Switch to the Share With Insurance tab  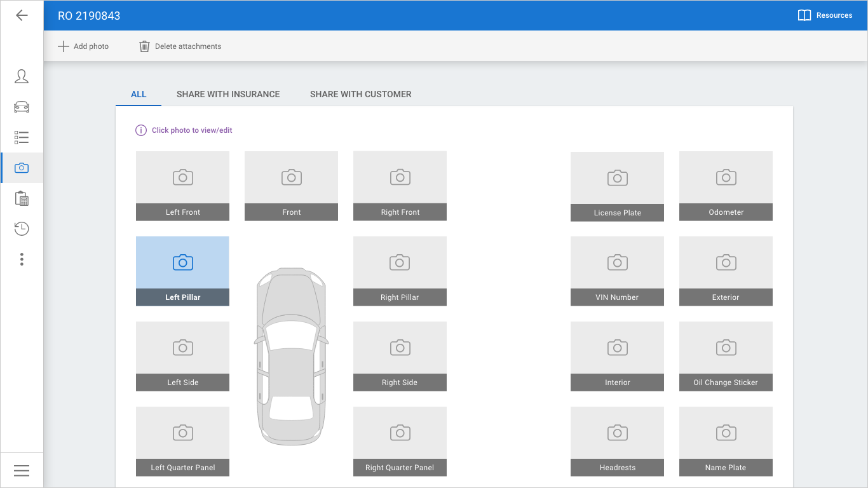coord(228,94)
